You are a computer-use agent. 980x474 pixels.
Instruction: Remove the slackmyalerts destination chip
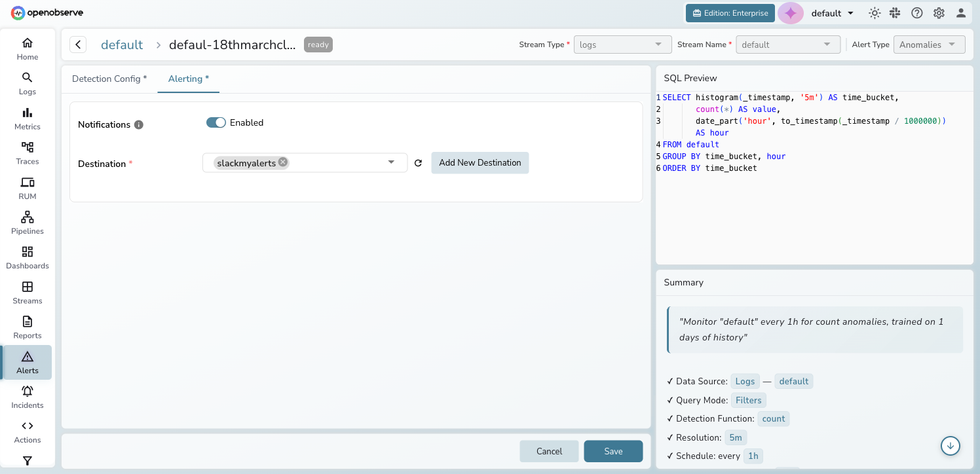(282, 162)
